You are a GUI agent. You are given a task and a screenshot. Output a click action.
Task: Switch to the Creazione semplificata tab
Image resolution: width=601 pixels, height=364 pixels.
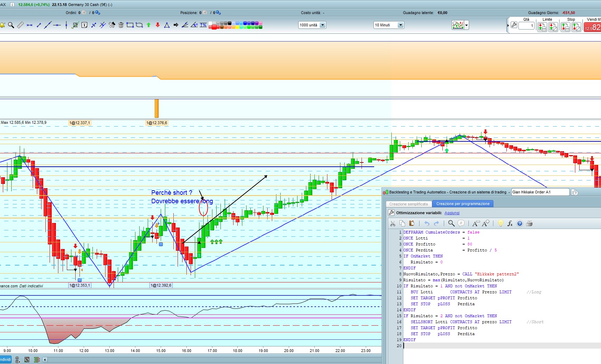409,204
